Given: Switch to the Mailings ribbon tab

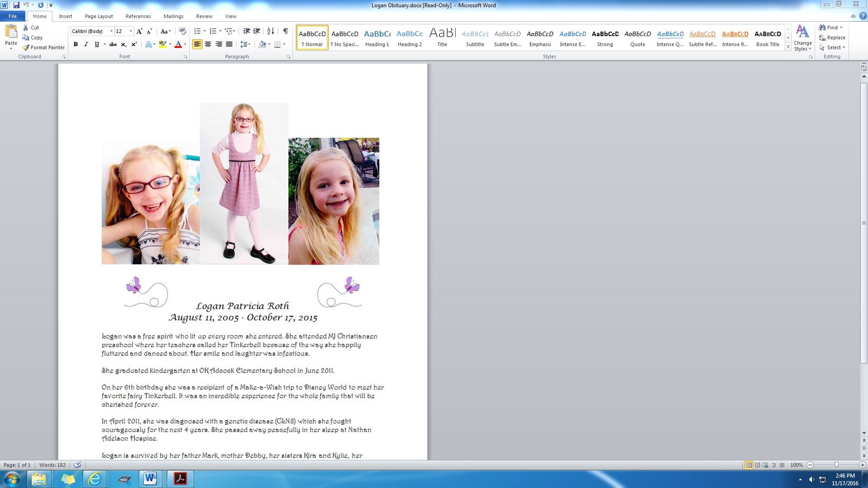Looking at the screenshot, I should point(173,16).
